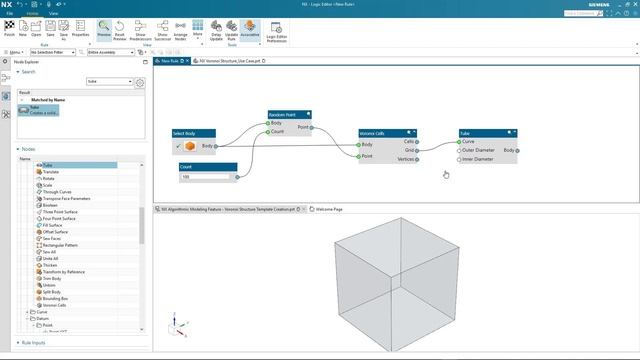The width and height of the screenshot is (640, 360).
Task: Click Show Successor icon
Action: click(x=162, y=27)
